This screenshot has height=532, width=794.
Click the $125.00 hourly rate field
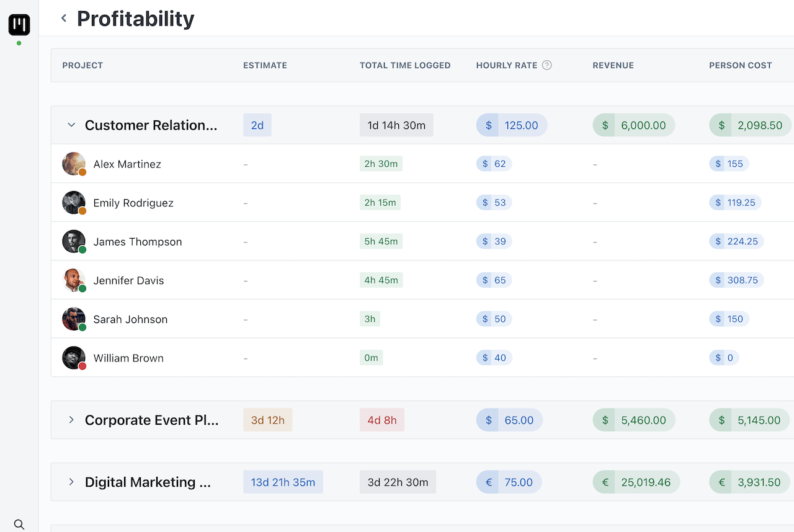click(520, 125)
